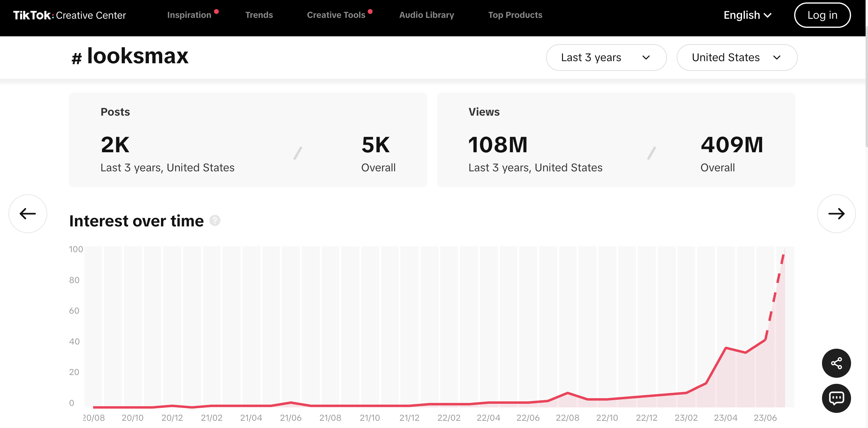
Task: Open the Inspiration menu
Action: [x=189, y=15]
